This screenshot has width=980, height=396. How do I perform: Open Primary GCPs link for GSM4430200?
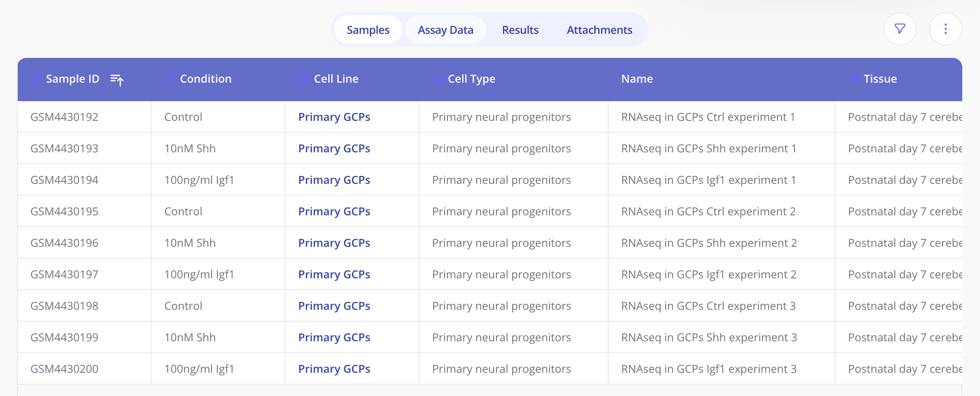pos(334,369)
